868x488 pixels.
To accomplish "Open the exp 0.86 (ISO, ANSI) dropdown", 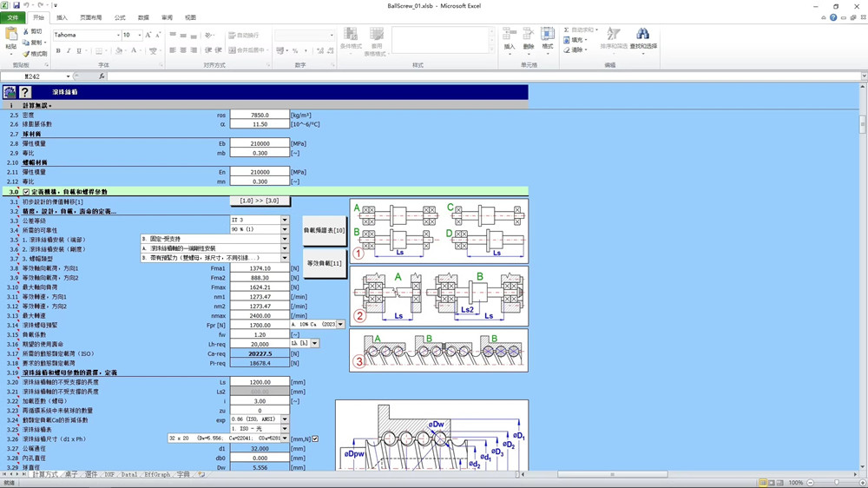I will pyautogui.click(x=285, y=419).
